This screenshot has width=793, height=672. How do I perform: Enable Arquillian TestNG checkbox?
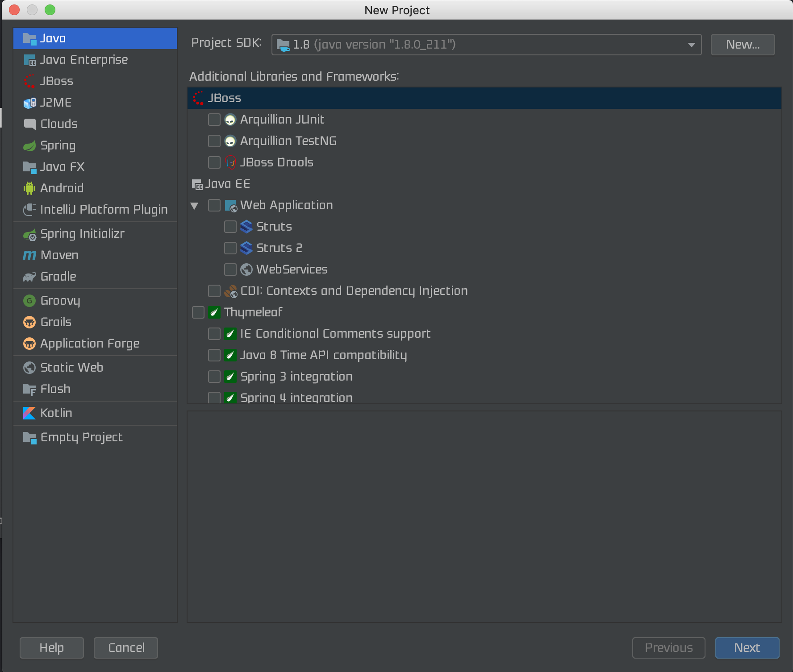coord(214,141)
